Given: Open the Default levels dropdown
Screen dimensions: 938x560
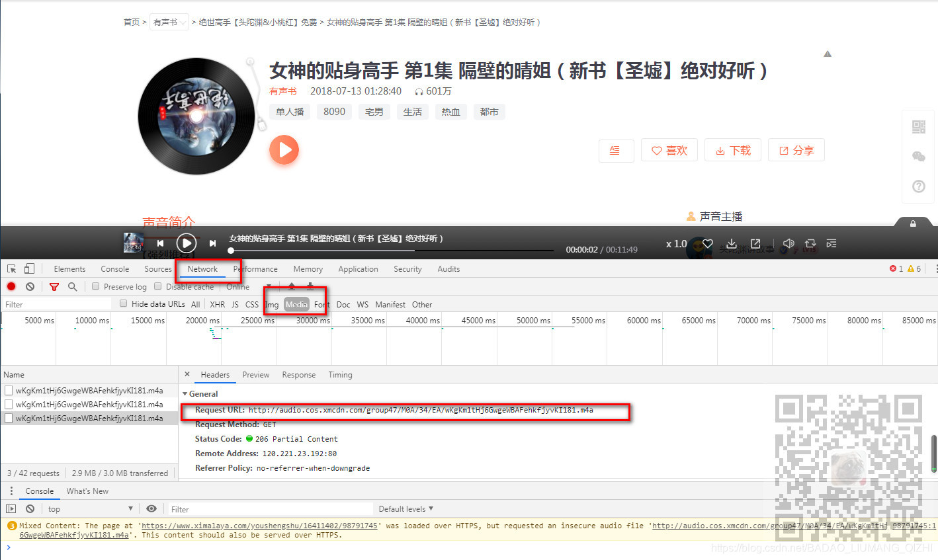Looking at the screenshot, I should 405,508.
